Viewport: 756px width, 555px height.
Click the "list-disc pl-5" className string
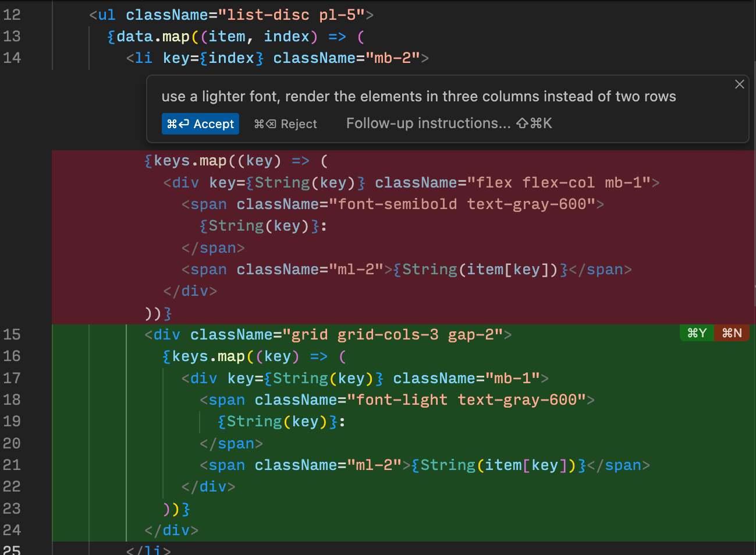pos(295,15)
